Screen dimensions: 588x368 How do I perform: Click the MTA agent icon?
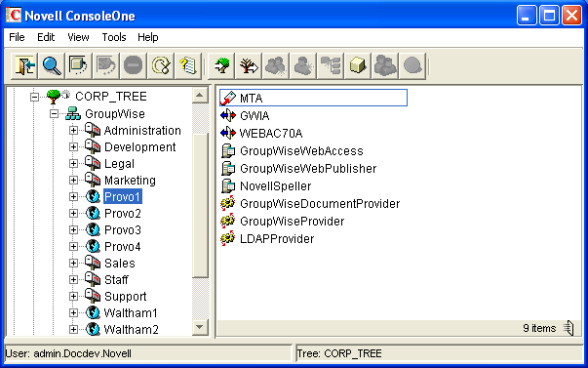[228, 98]
